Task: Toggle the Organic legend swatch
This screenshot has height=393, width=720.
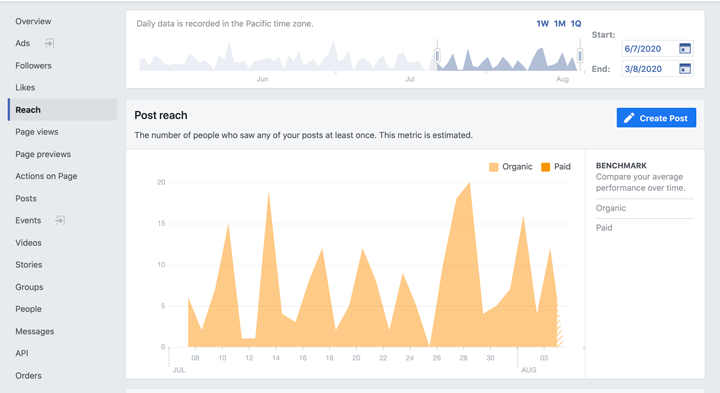Action: point(494,167)
